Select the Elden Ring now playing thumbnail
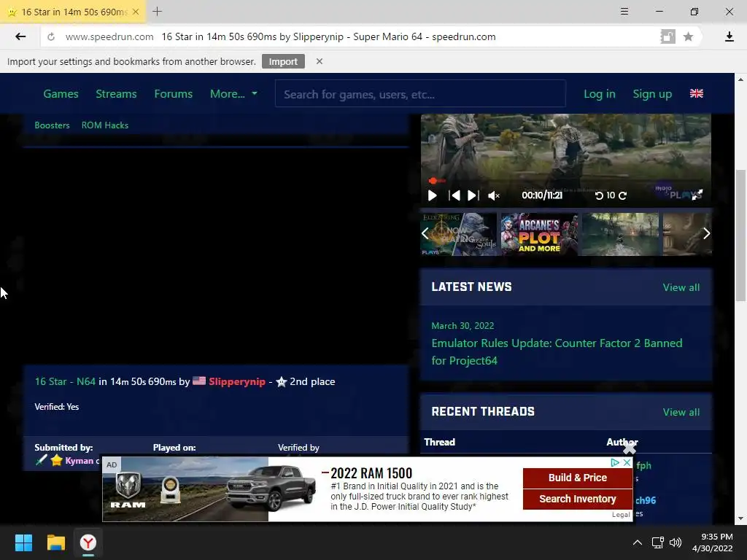 click(458, 234)
